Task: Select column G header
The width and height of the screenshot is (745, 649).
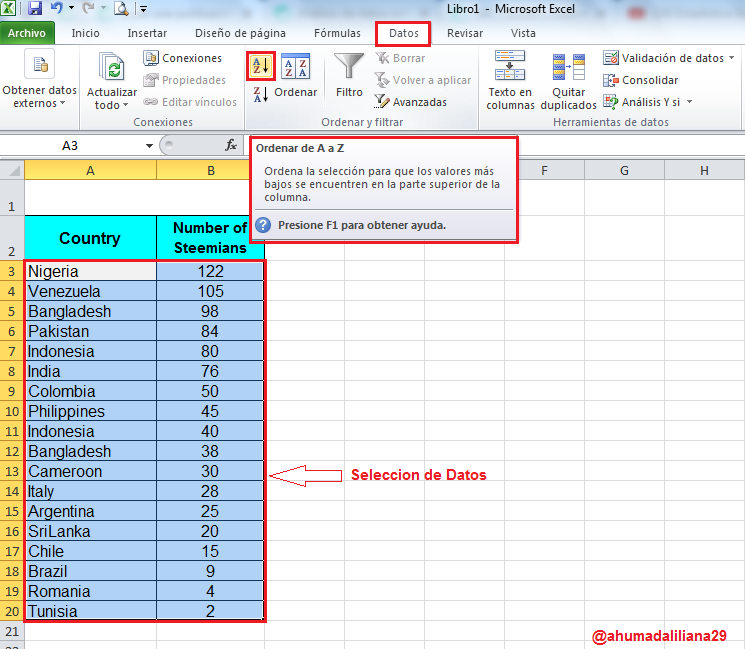Action: tap(624, 170)
